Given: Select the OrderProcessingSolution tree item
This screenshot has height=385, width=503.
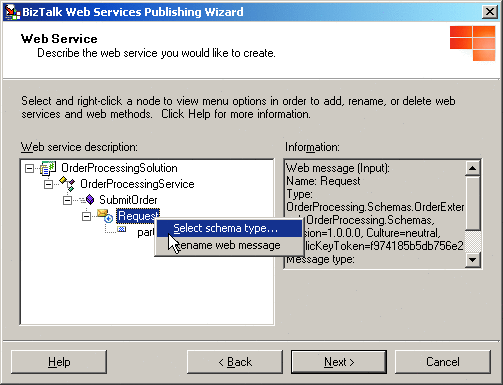Looking at the screenshot, I should coord(119,168).
